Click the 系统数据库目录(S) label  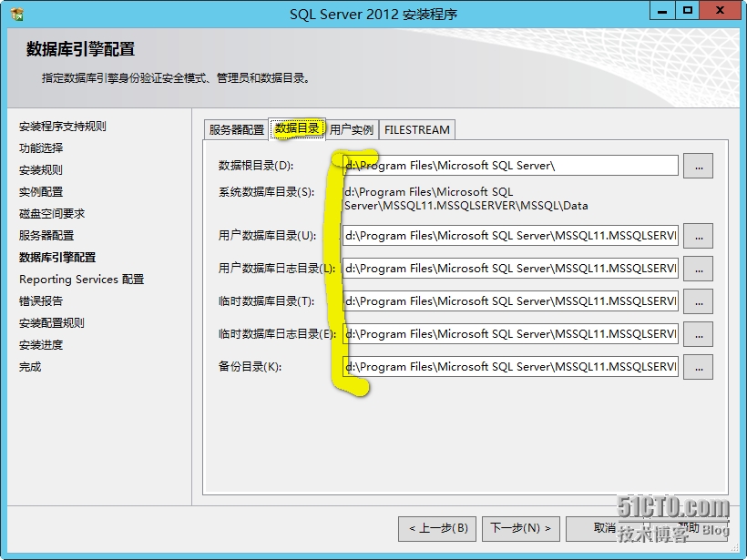click(x=266, y=192)
